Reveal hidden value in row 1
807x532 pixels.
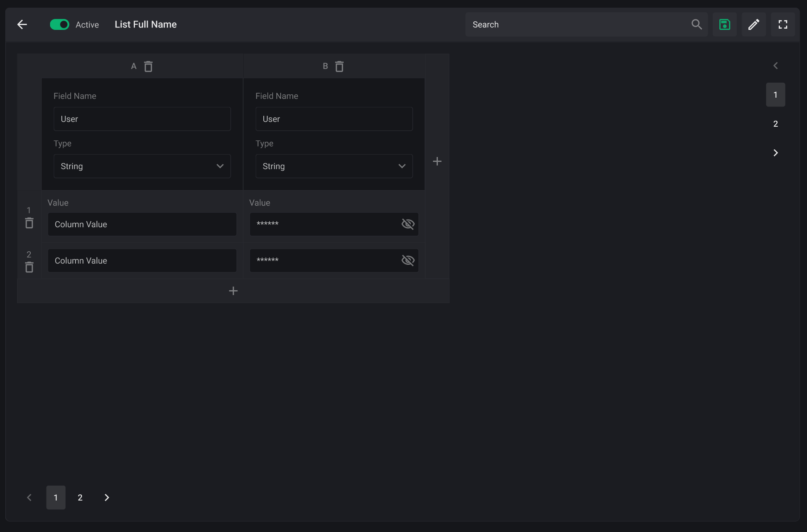tap(408, 224)
